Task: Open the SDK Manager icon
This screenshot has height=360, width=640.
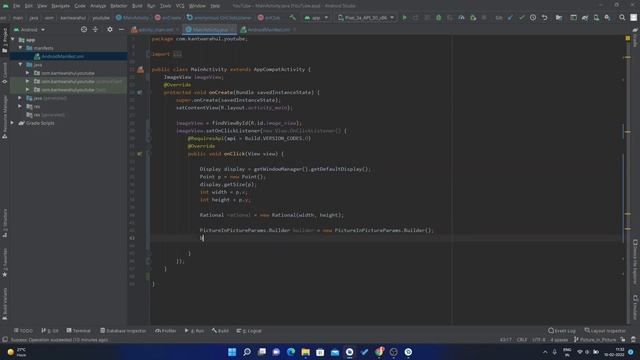Action: [608, 18]
